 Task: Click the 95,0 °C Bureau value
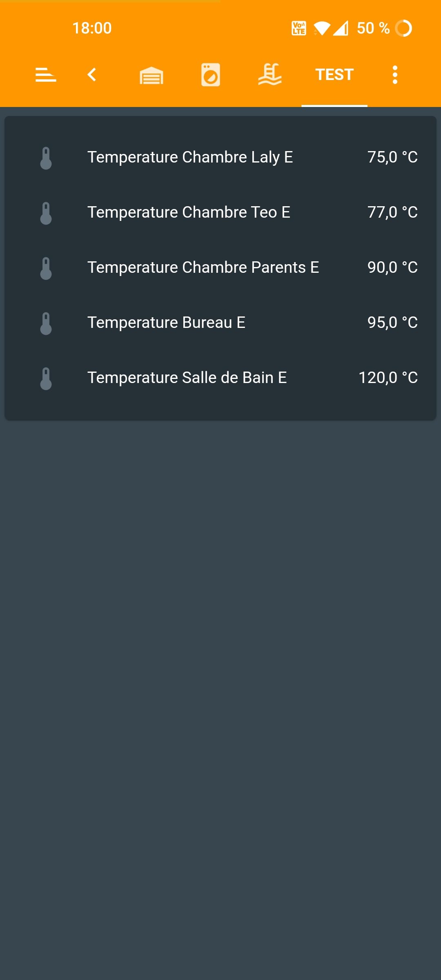392,323
